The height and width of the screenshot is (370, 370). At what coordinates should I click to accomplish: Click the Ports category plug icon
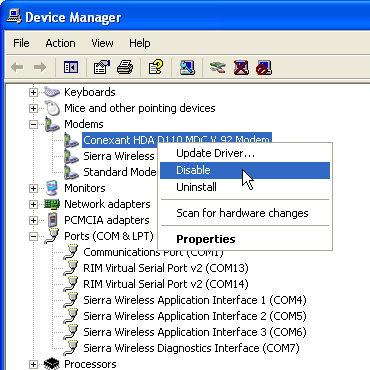(x=52, y=236)
